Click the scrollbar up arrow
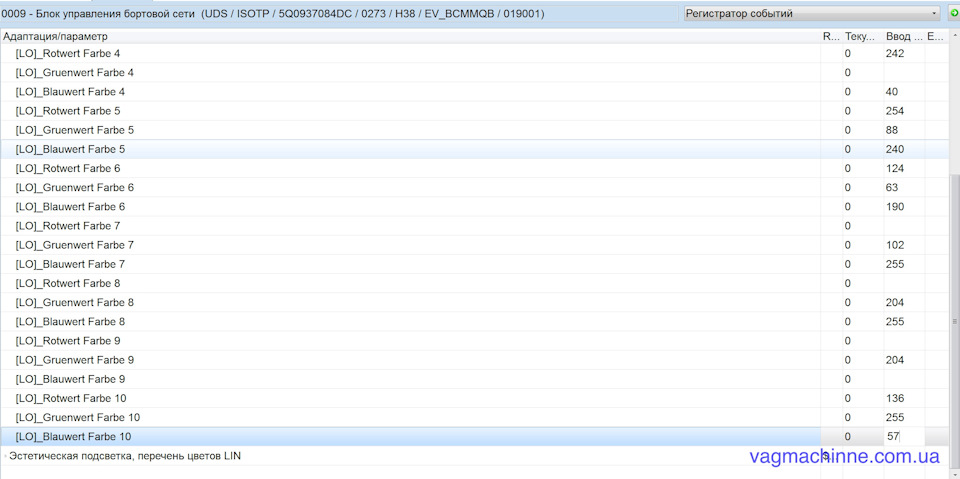 (955, 36)
